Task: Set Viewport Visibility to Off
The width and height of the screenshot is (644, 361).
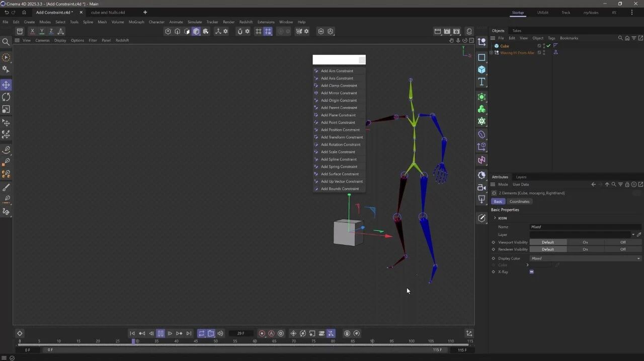Action: (x=622, y=242)
